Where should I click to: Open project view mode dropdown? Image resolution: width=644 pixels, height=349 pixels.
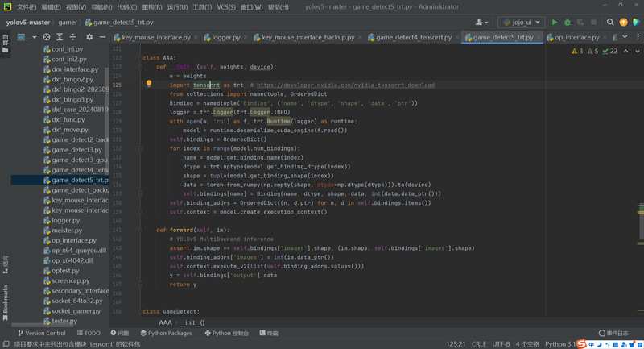27,37
